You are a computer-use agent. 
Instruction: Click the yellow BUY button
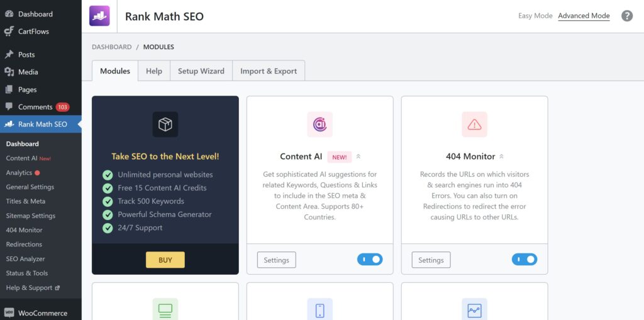(165, 260)
